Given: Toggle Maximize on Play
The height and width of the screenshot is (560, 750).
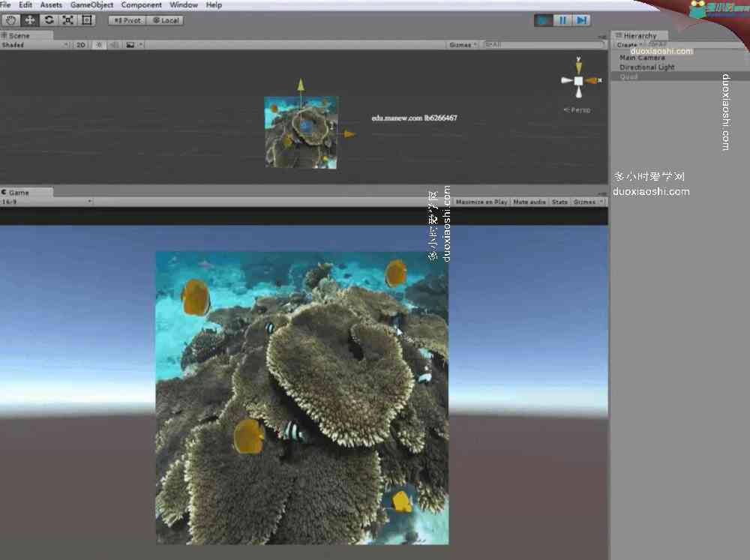Looking at the screenshot, I should 481,202.
